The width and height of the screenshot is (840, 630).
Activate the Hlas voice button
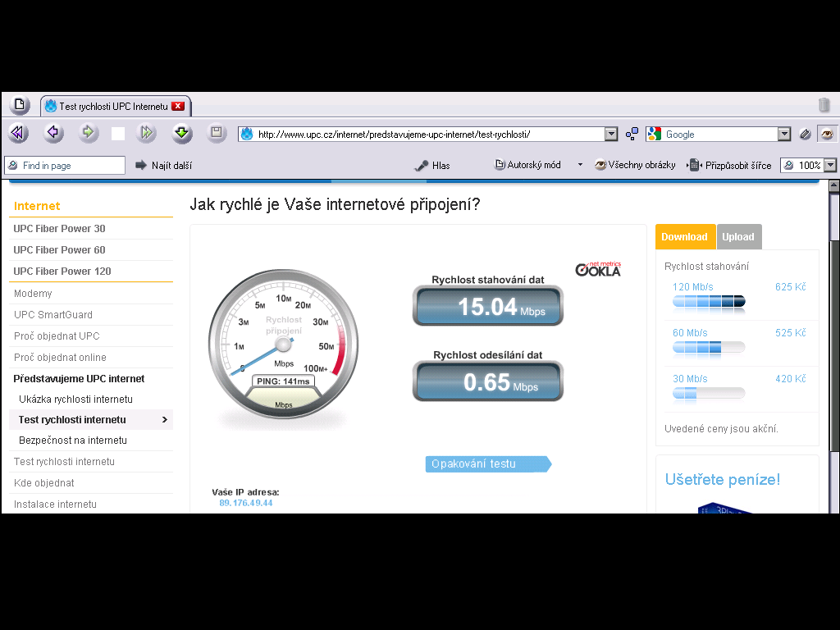click(432, 166)
